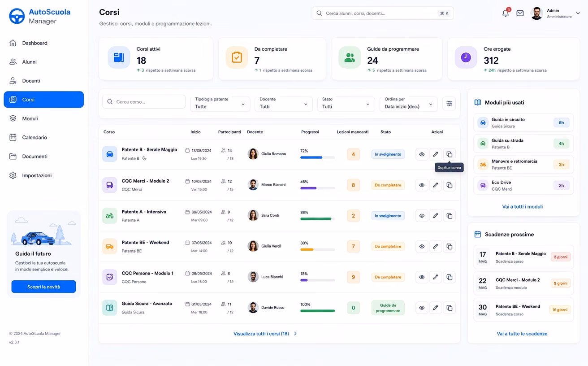Viewport: 588px width, 366px height.
Task: Duplicate Patente A - Intensivo course
Action: coord(450,216)
